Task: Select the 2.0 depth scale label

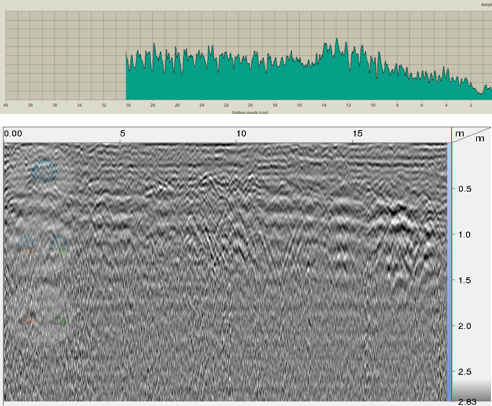Action: (x=464, y=326)
